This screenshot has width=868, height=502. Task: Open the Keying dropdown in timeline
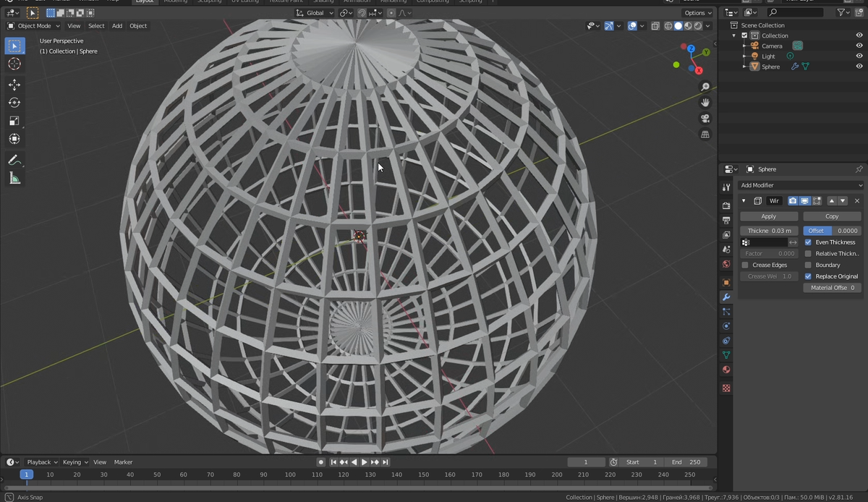click(x=75, y=462)
